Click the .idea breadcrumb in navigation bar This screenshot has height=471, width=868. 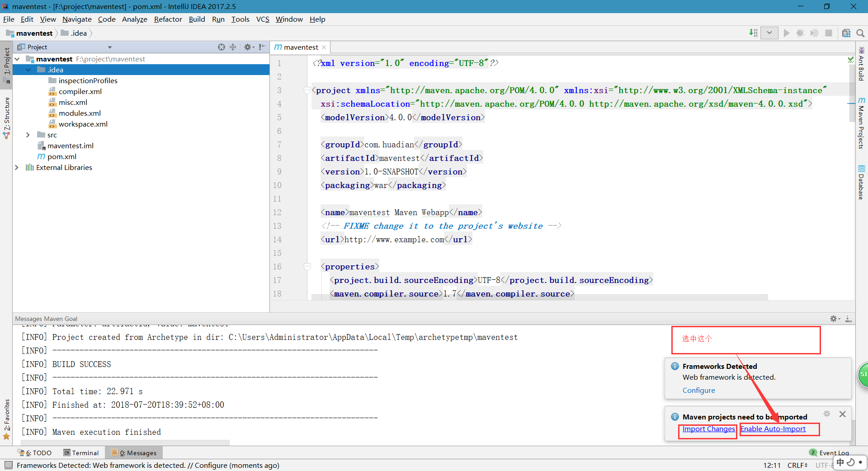click(74, 33)
